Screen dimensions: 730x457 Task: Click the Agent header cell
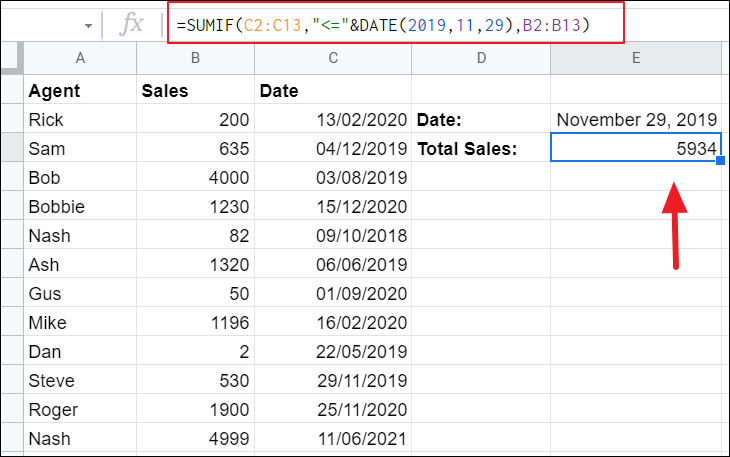(80, 91)
